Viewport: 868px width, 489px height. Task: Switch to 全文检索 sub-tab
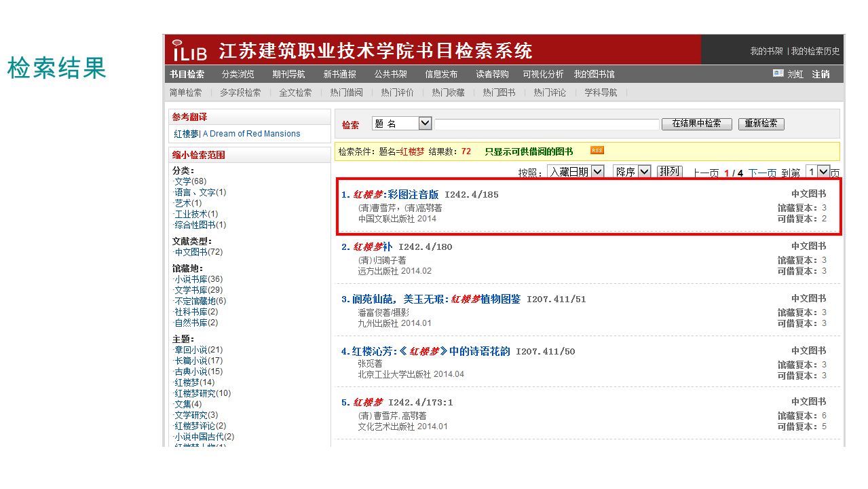(295, 92)
